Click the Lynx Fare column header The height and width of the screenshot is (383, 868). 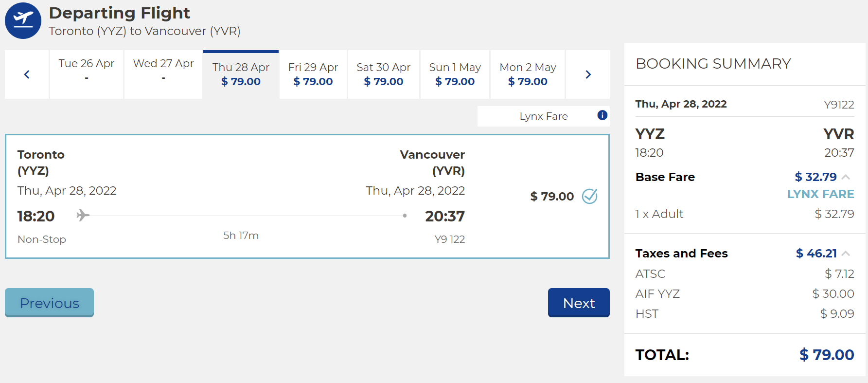coord(543,116)
